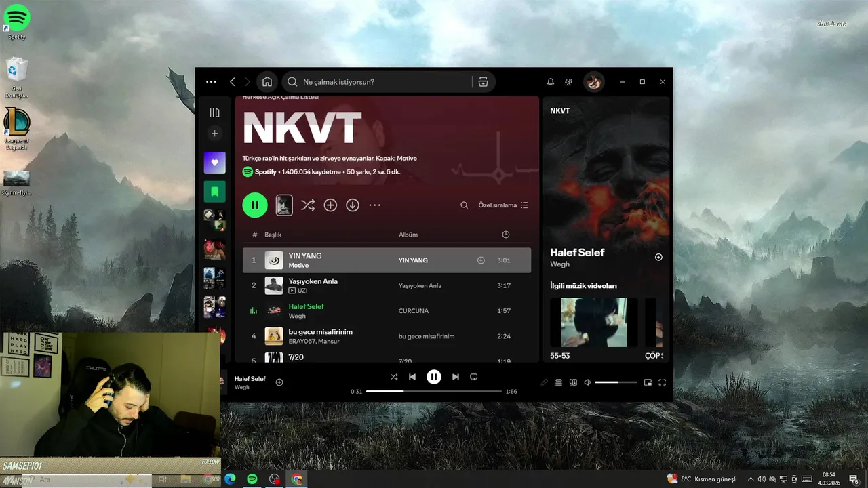Download the NKVT playlist

point(353,205)
